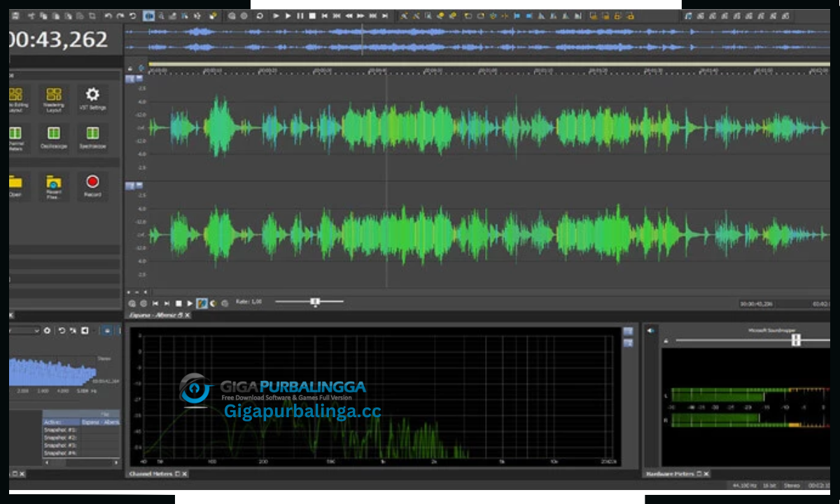Viewport: 840px width, 504px height.
Task: Toggle Loop Playback in the main transport bar
Action: click(259, 15)
